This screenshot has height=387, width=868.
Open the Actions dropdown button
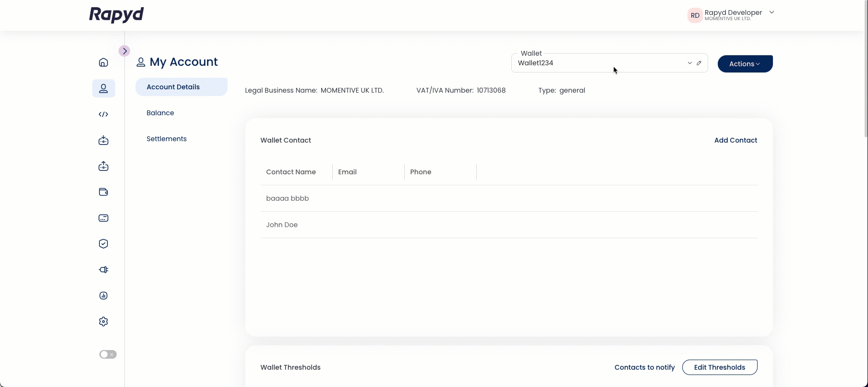pyautogui.click(x=745, y=64)
